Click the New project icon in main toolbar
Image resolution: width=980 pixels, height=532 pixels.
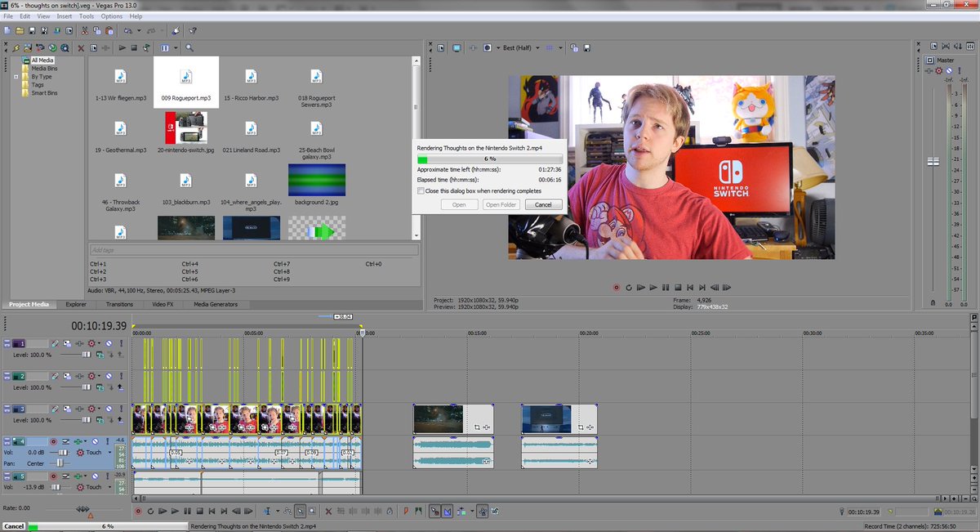coord(7,30)
